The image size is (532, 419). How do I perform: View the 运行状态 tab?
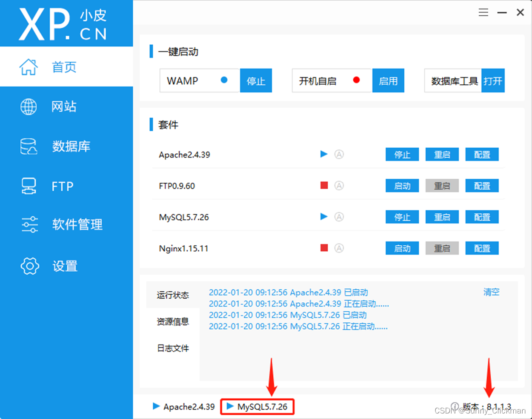[173, 295]
